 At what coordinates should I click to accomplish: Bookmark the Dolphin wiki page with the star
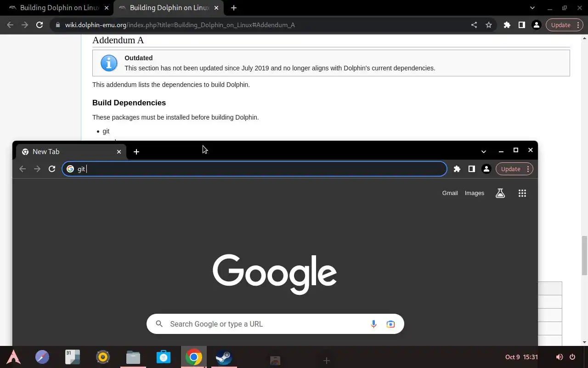coord(489,25)
